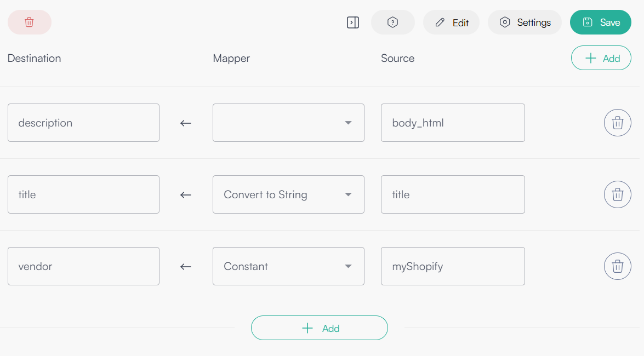This screenshot has width=644, height=356.
Task: Click the Source column header
Action: coord(397,58)
